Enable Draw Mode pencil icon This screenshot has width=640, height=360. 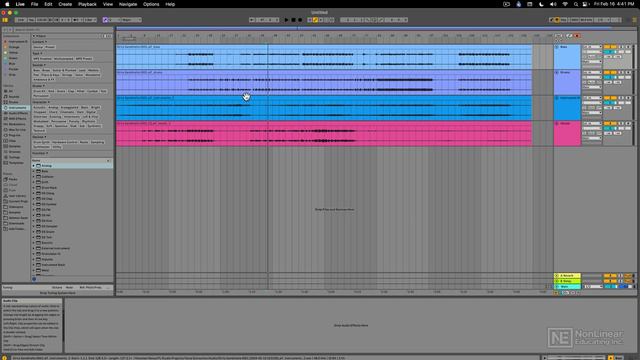pyautogui.click(x=551, y=20)
